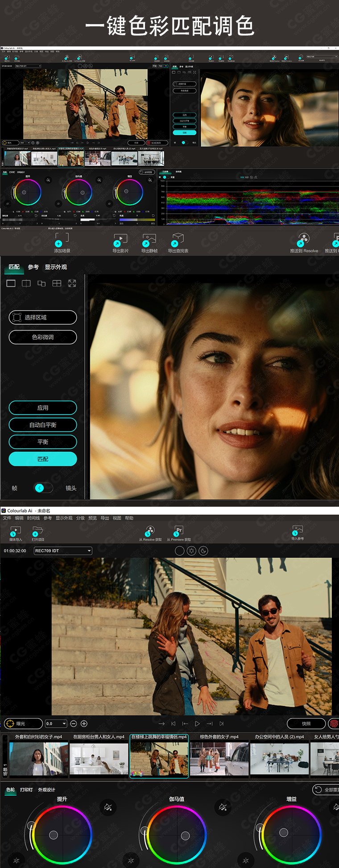Open the 文件 menu
The width and height of the screenshot is (339, 868).
tap(7, 518)
